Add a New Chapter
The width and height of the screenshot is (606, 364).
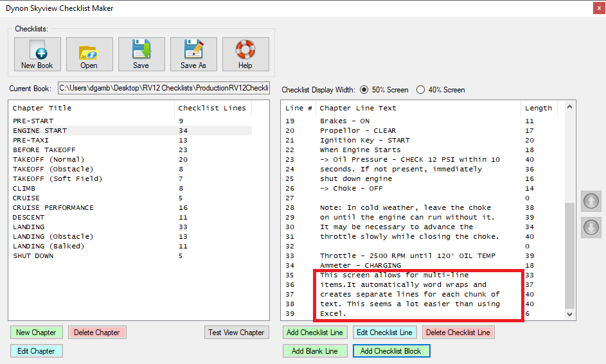[x=37, y=333]
